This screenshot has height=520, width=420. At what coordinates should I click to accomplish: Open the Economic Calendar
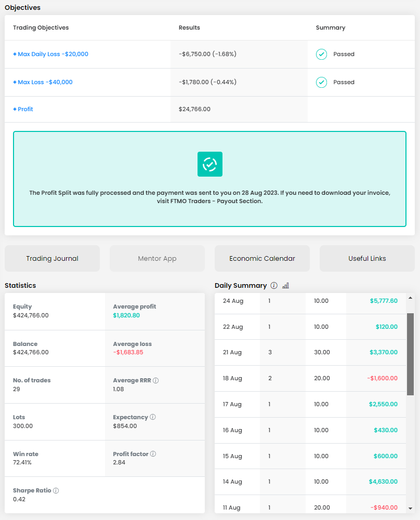(x=262, y=258)
